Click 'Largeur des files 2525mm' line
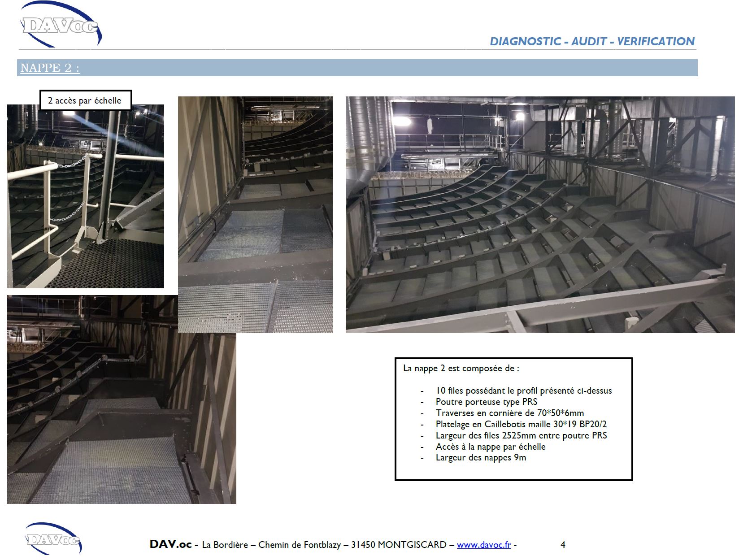 coord(521,435)
